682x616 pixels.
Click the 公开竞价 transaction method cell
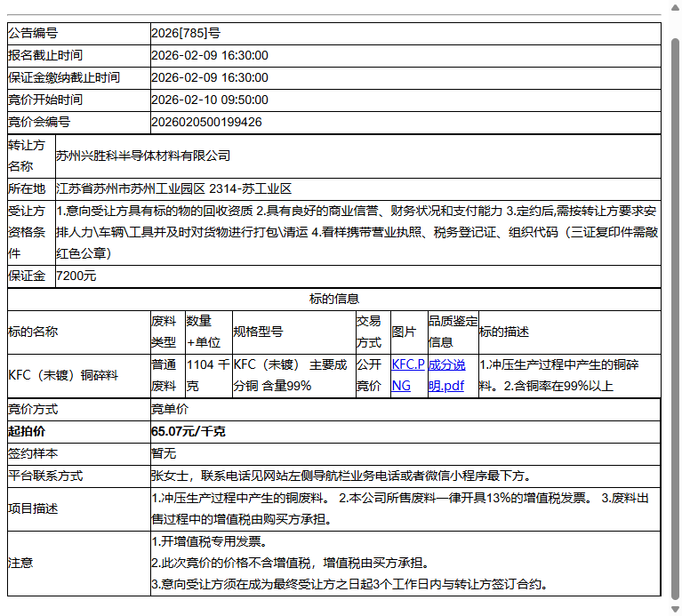(x=373, y=376)
